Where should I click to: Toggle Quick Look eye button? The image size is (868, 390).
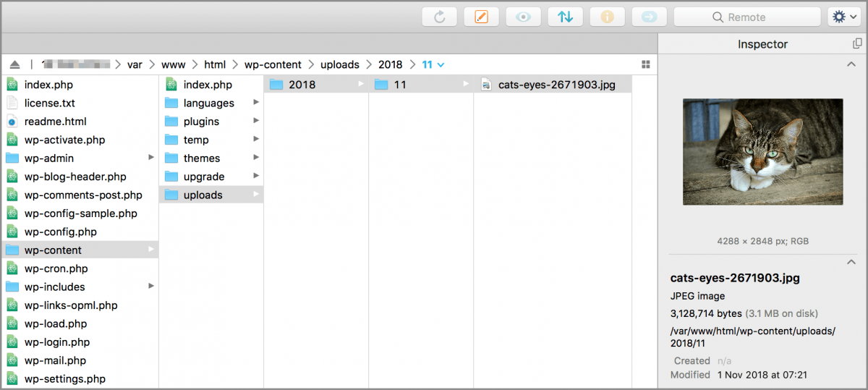click(x=523, y=17)
